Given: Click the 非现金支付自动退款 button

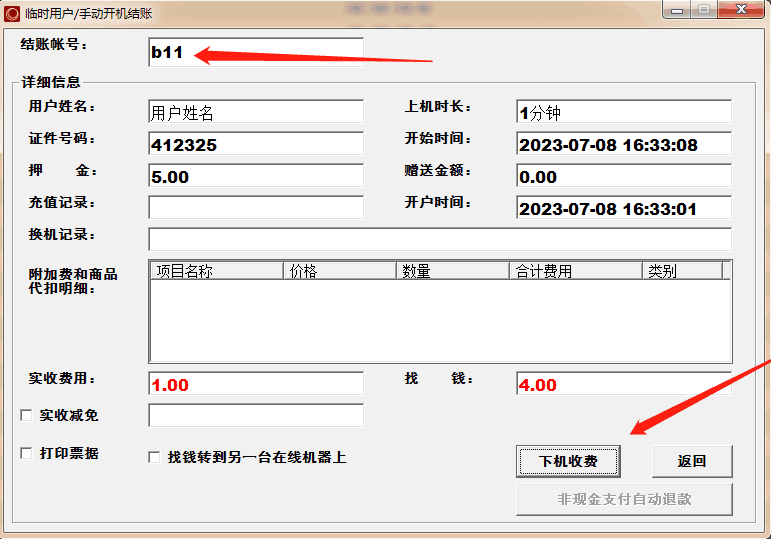Looking at the screenshot, I should coord(624,499).
